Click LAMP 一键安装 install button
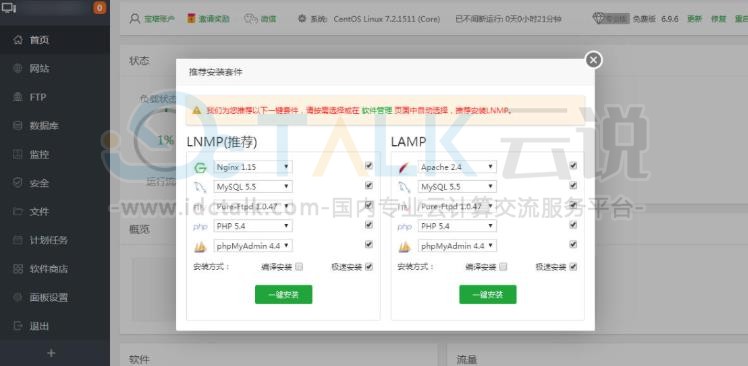This screenshot has height=366, width=748. point(488,294)
